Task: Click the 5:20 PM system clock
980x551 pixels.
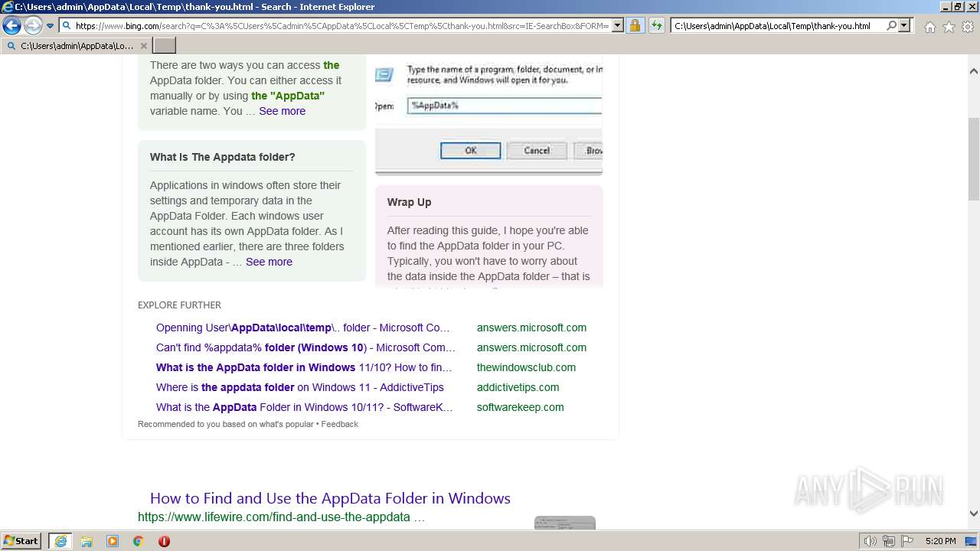Action: click(940, 541)
